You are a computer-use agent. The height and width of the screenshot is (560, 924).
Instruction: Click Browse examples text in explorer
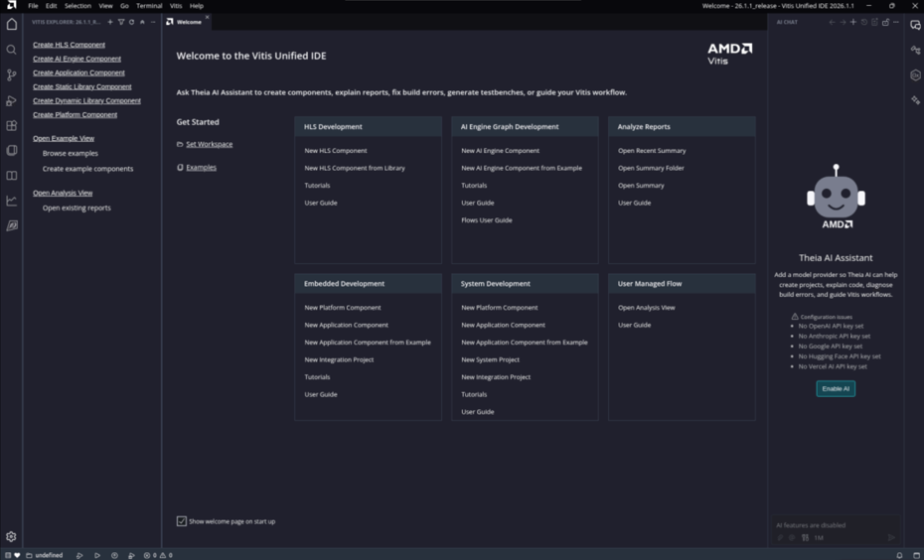click(x=71, y=153)
